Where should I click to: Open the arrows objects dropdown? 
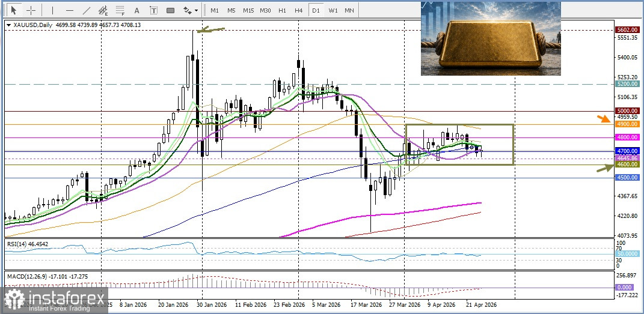click(190, 10)
